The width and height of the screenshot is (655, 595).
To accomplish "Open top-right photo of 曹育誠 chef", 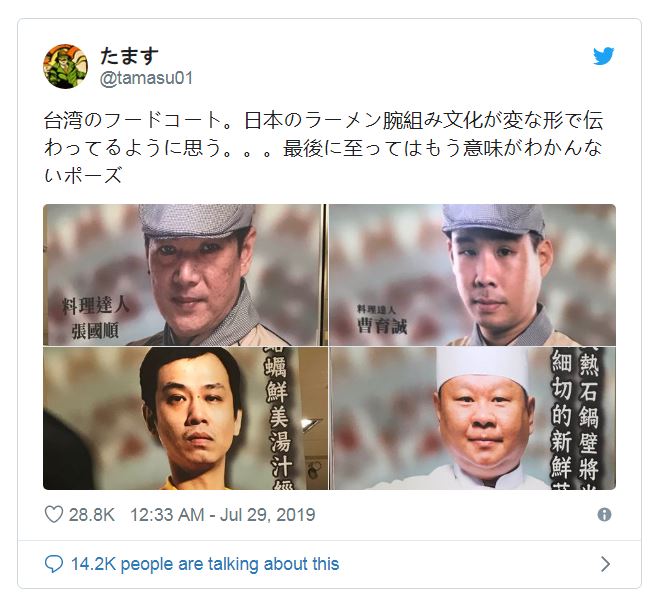I will coord(472,275).
